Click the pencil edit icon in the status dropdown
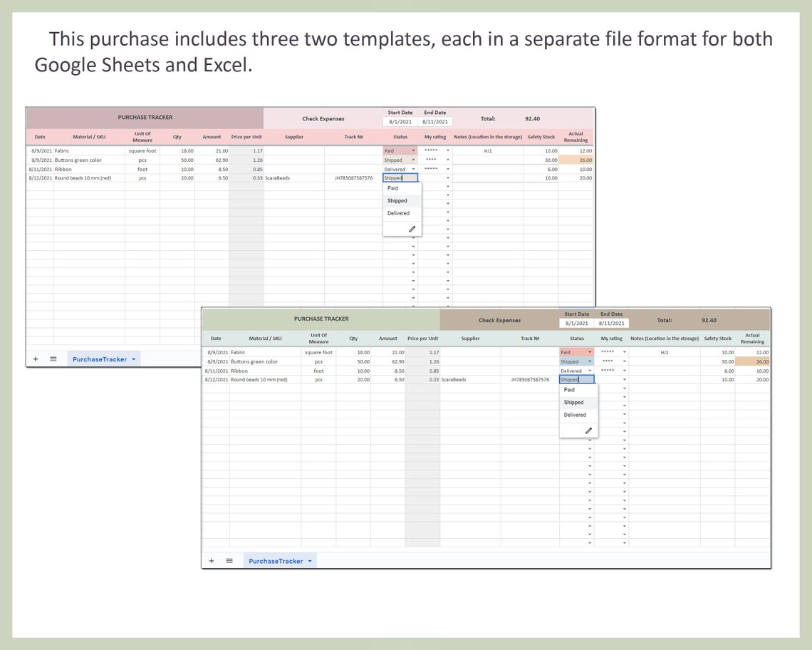812x650 pixels. [x=412, y=228]
